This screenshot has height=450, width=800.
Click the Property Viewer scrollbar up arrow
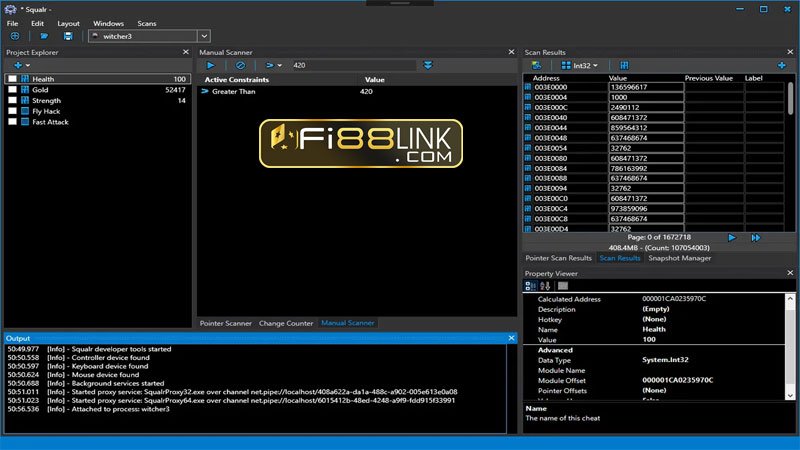click(790, 299)
